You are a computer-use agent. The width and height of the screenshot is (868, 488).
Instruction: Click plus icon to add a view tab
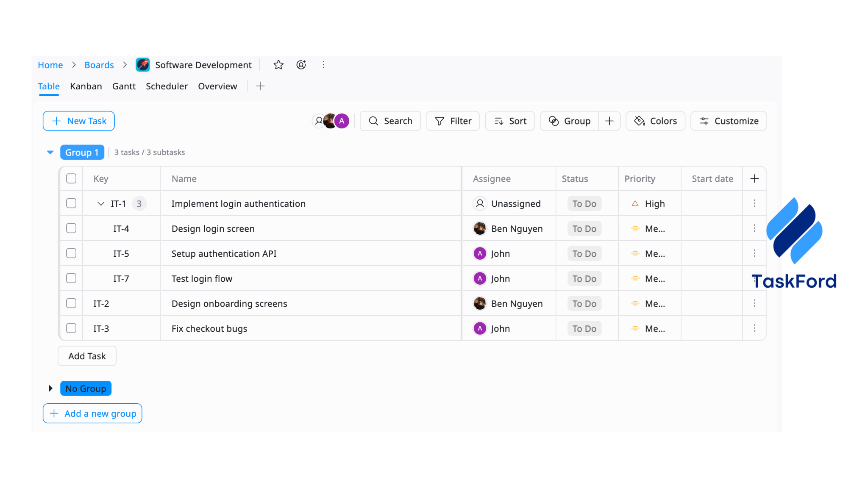pos(260,86)
